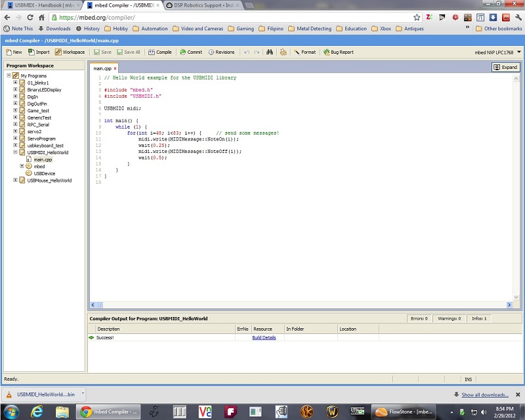This screenshot has height=420, width=525.
Task: Click the Expand editor button
Action: (505, 67)
